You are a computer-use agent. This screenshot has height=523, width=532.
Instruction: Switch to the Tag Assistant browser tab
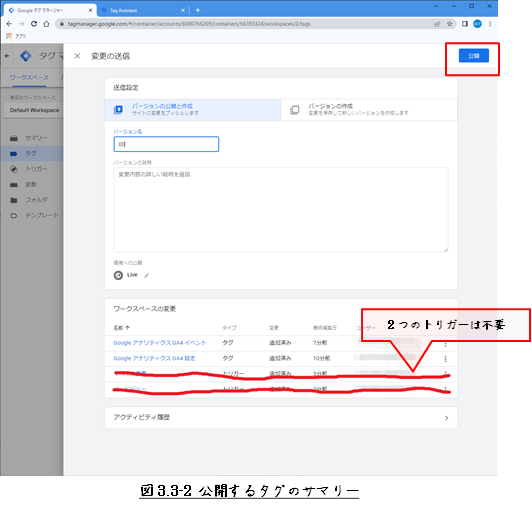[142, 11]
